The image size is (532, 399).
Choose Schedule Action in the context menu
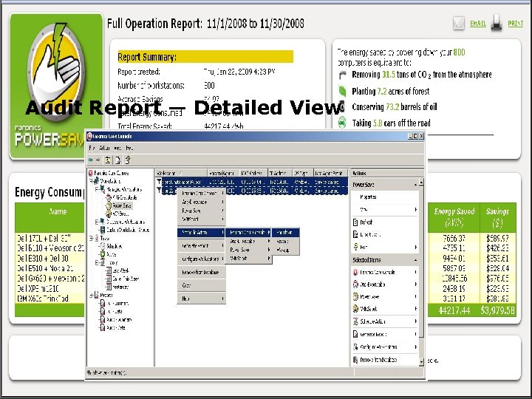pos(202,233)
